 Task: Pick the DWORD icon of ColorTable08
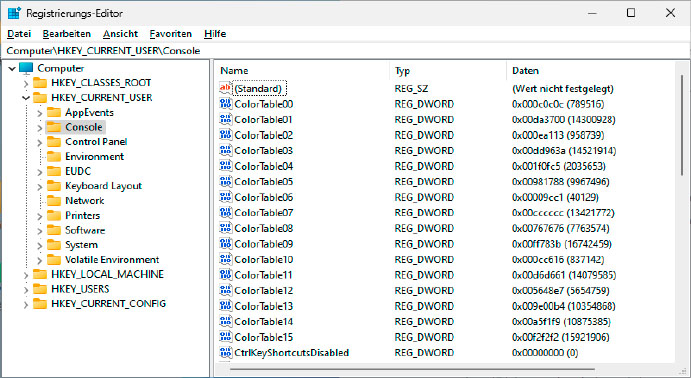click(225, 228)
